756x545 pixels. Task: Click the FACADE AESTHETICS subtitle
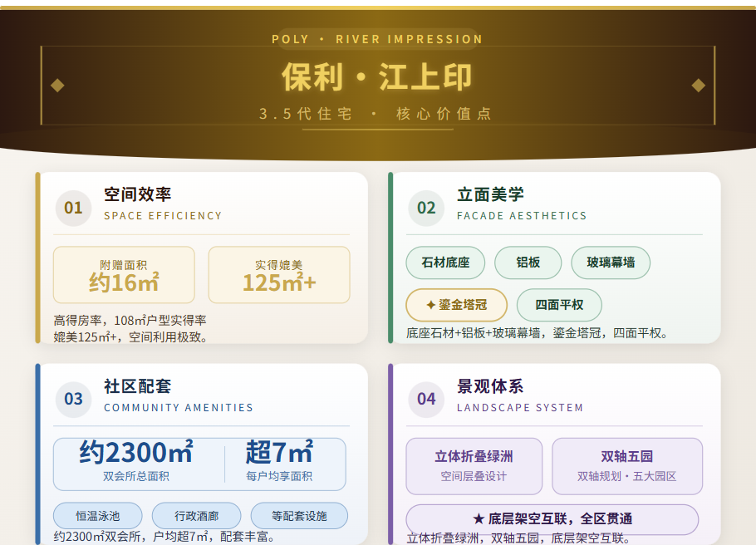coord(522,215)
